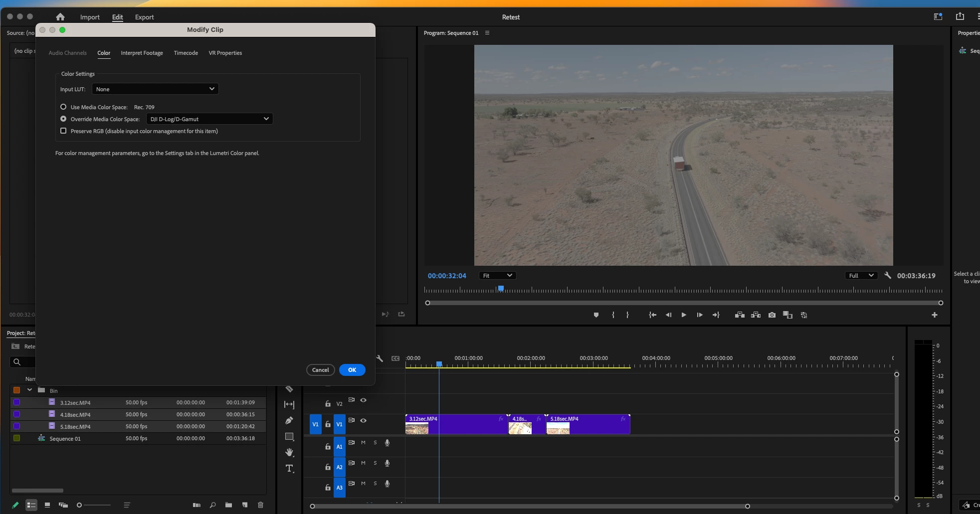Click the Mark In button

pos(613,315)
